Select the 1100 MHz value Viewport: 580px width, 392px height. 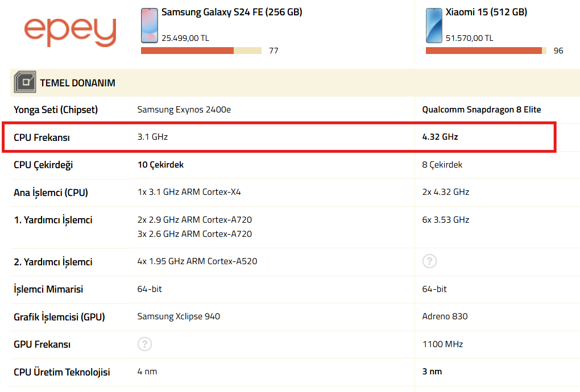coord(443,344)
